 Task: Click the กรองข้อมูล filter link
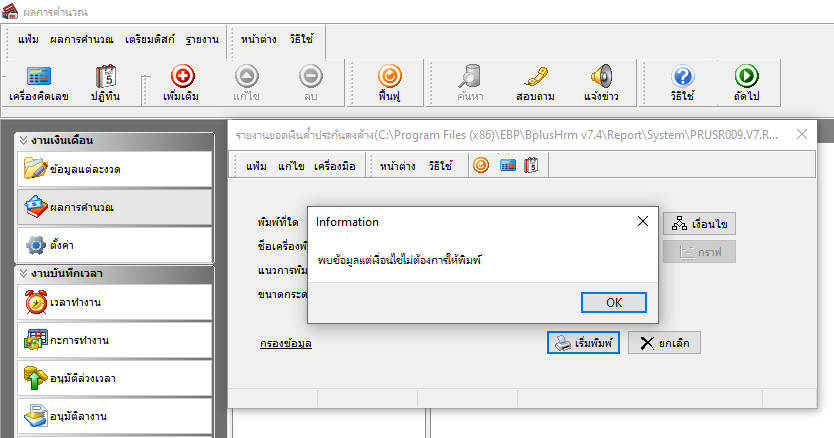285,344
